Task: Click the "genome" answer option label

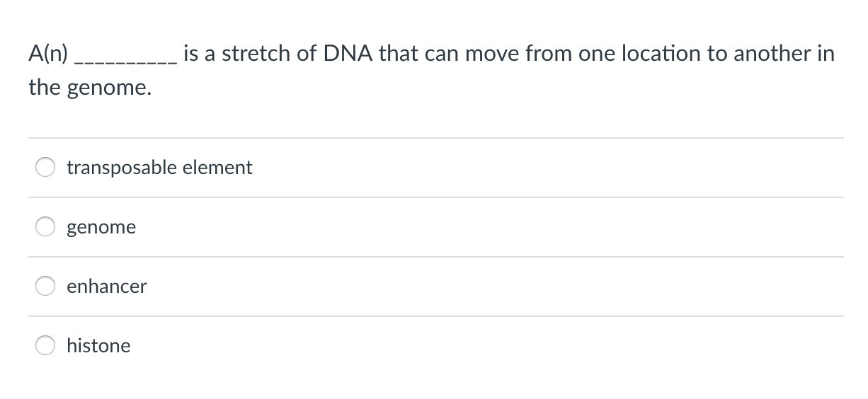Action: [101, 227]
